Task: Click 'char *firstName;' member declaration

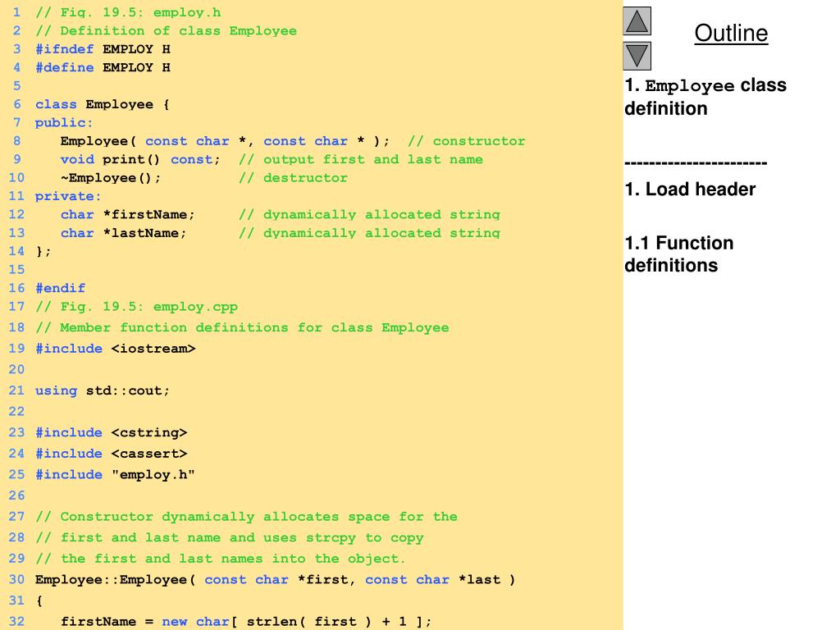Action: 127,214
